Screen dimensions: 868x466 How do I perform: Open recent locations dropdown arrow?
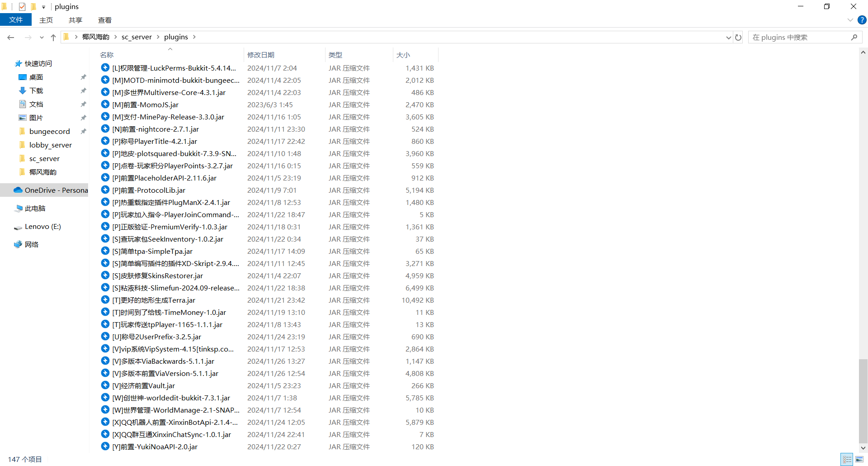[x=42, y=38]
